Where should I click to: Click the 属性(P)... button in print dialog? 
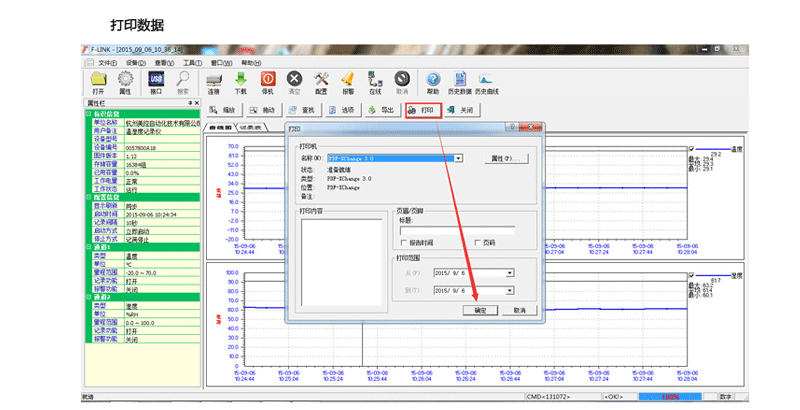[x=507, y=158]
